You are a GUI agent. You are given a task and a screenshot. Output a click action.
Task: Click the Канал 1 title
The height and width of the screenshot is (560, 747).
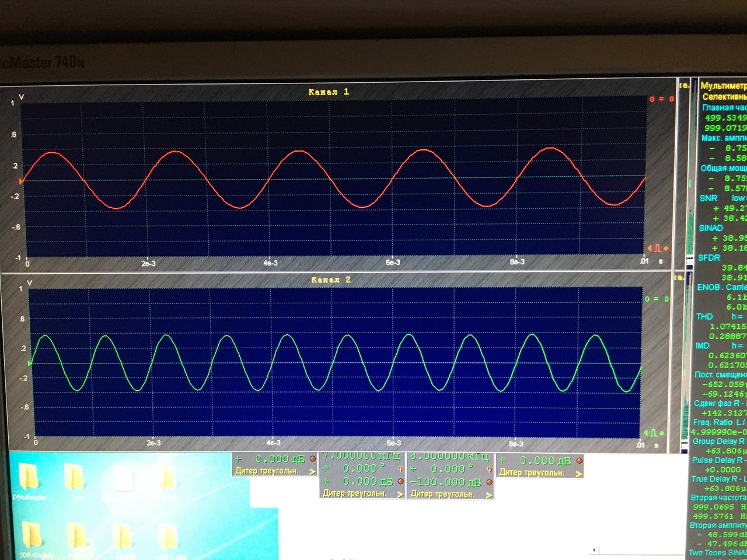pyautogui.click(x=329, y=92)
